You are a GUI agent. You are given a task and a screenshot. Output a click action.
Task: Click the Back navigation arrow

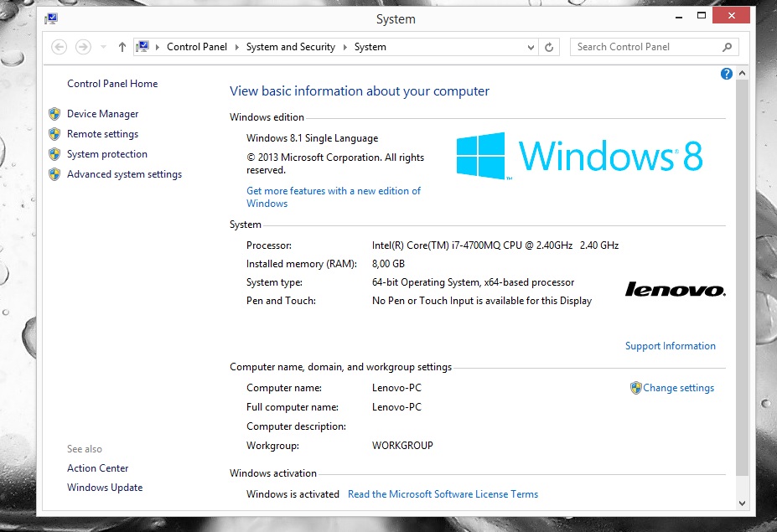coord(59,47)
